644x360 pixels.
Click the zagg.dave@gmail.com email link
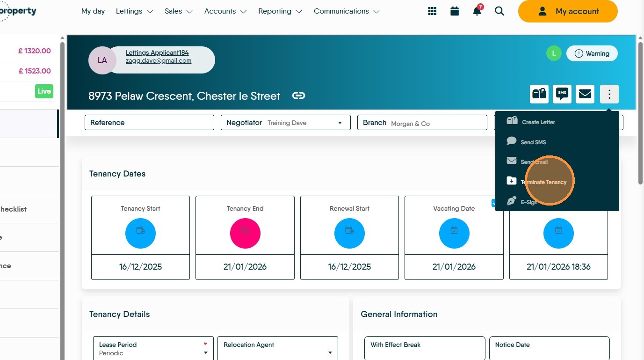coord(159,61)
